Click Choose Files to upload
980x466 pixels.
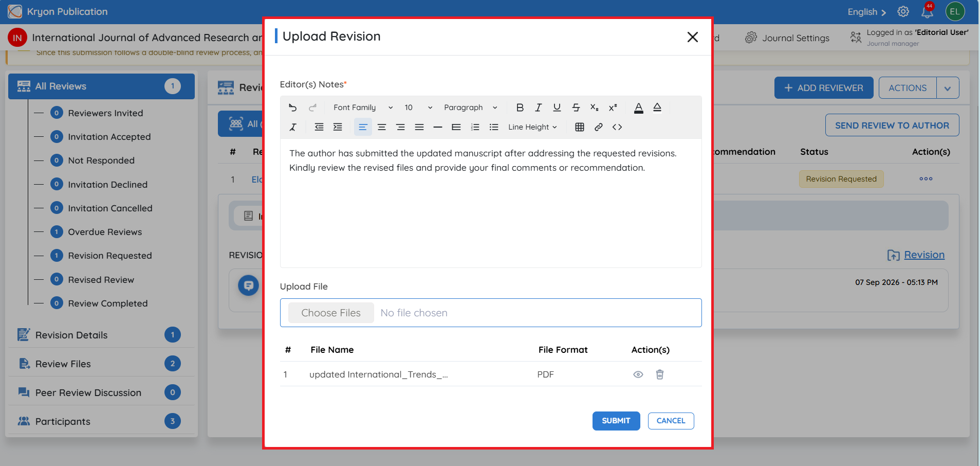click(x=331, y=313)
